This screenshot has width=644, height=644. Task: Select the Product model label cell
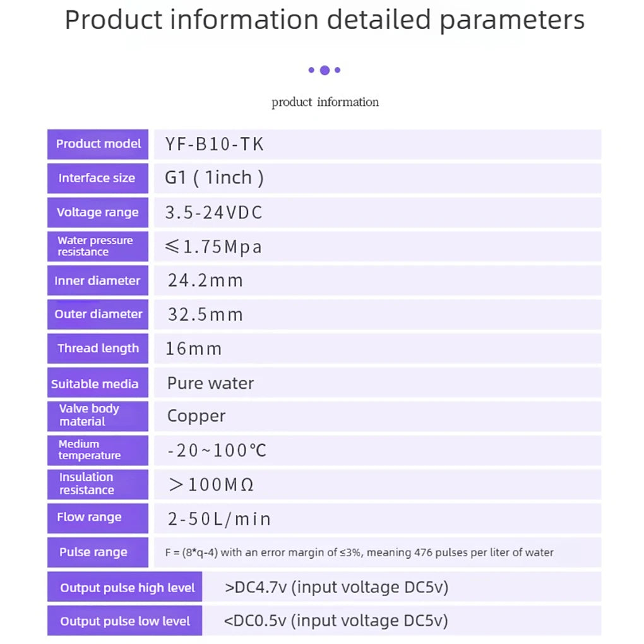[x=98, y=144]
